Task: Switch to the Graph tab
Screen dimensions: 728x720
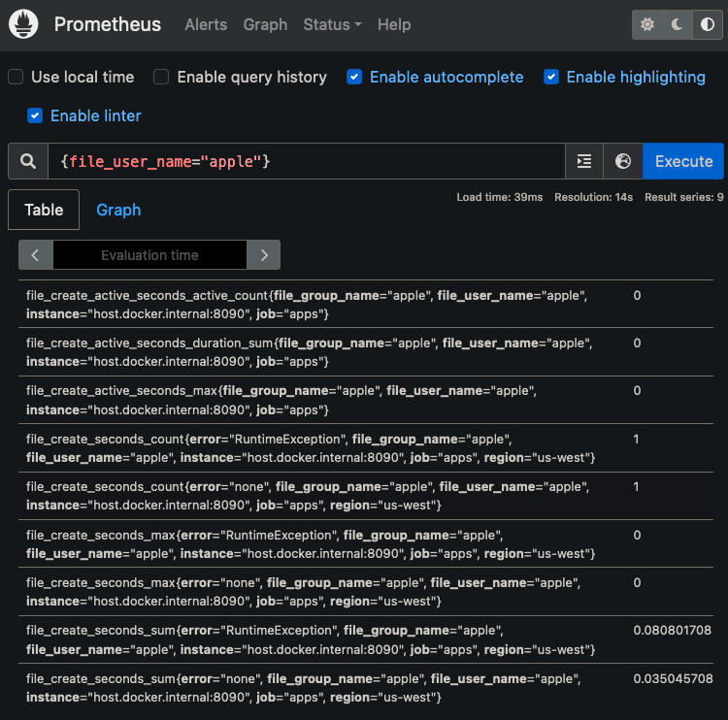Action: point(118,210)
